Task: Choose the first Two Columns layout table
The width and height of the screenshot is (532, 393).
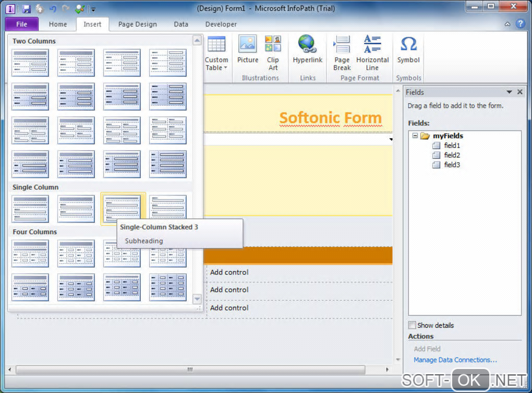Action: [30, 63]
